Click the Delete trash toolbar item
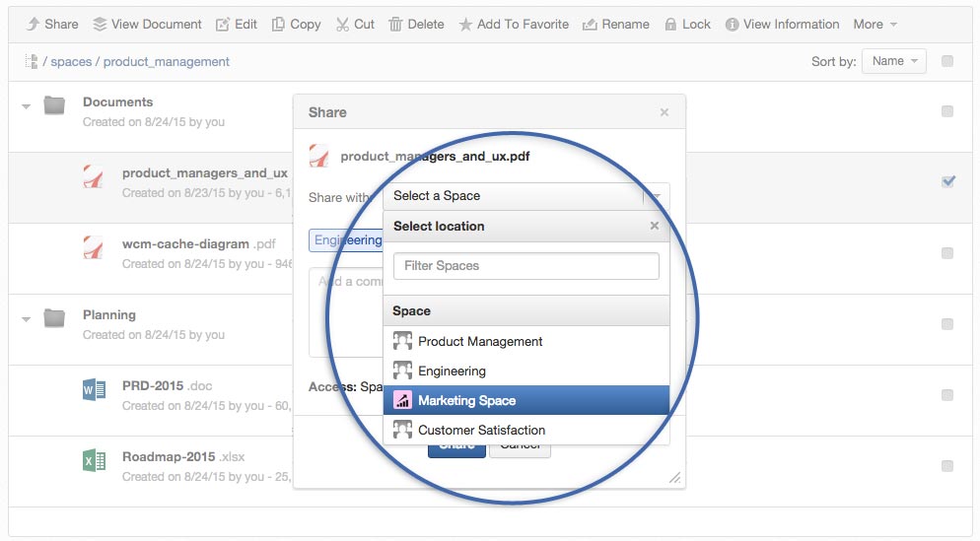980x541 pixels. pos(416,25)
